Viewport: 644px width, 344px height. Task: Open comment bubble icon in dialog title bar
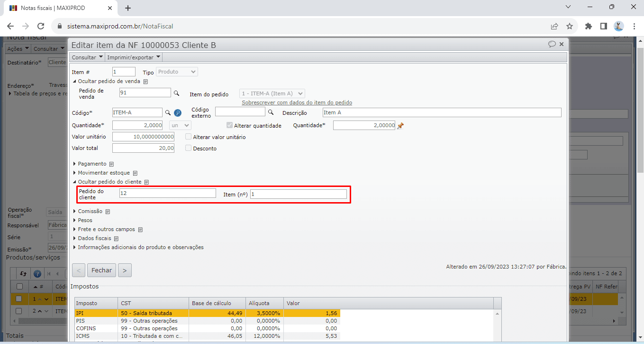(x=552, y=44)
